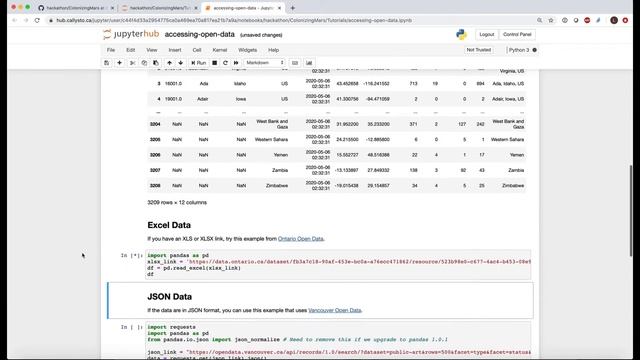This screenshot has height=360, width=640.
Task: Cut selected cells with scissors icon
Action: (x=133, y=63)
